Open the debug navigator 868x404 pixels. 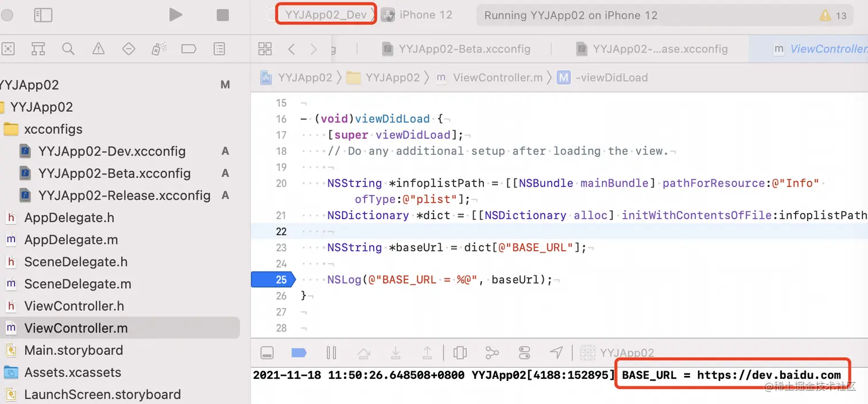click(159, 49)
